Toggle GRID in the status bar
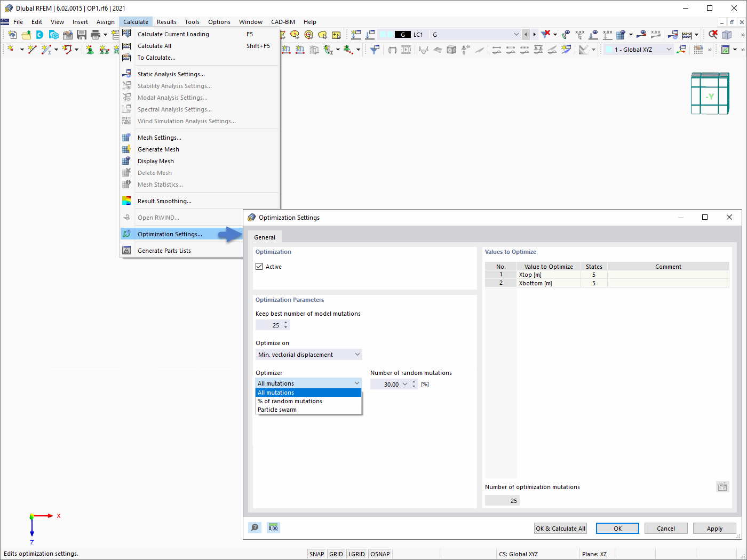747x560 pixels. (336, 554)
